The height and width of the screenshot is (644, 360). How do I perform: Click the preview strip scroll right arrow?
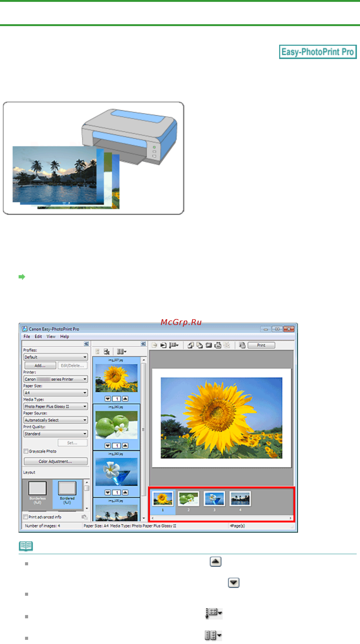[291, 518]
